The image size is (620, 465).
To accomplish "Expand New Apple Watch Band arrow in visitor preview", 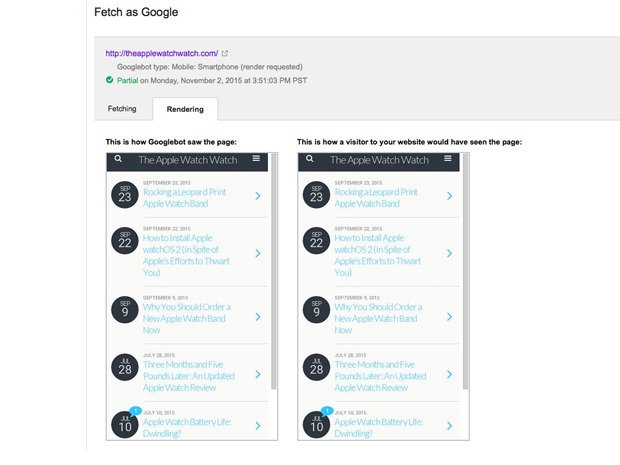I will 448,316.
